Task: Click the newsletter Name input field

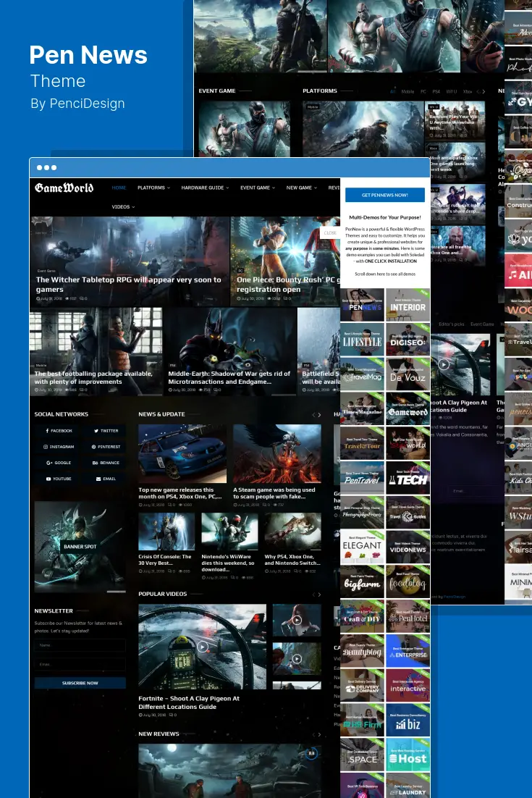Action: click(80, 645)
